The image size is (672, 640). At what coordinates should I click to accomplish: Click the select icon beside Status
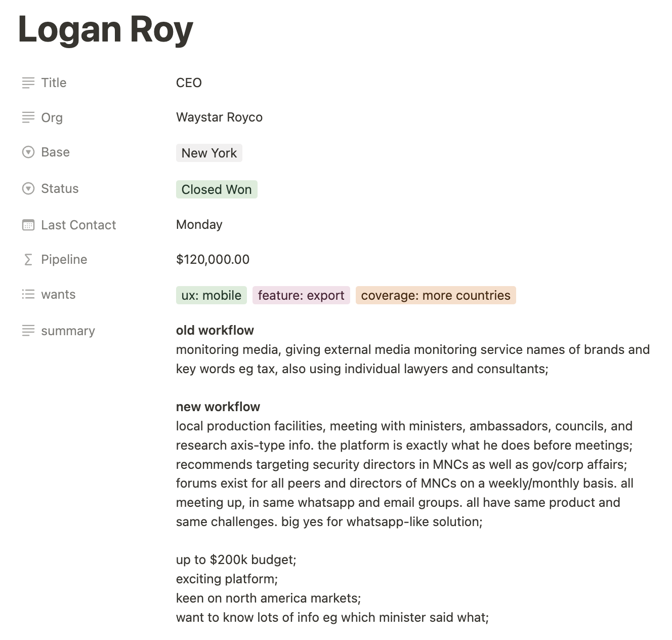click(x=28, y=188)
